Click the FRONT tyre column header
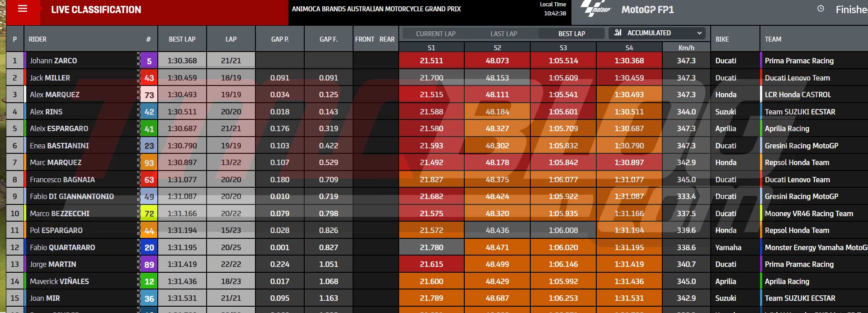Screen dimensions: 868x313 pyautogui.click(x=364, y=39)
